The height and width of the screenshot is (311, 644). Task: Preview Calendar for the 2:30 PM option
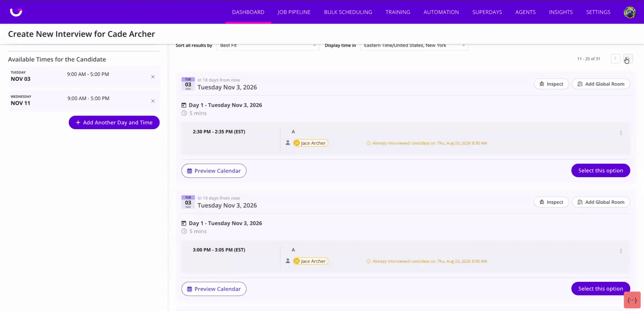(214, 171)
